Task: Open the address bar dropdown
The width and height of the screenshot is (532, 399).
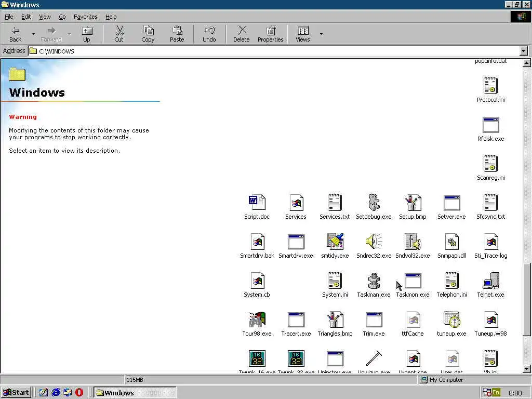Action: 524,51
